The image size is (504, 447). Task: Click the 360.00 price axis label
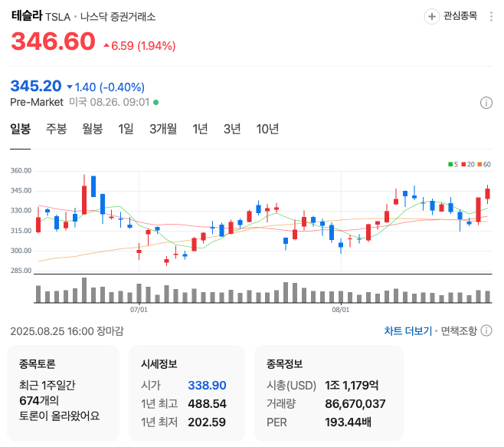[x=21, y=170]
